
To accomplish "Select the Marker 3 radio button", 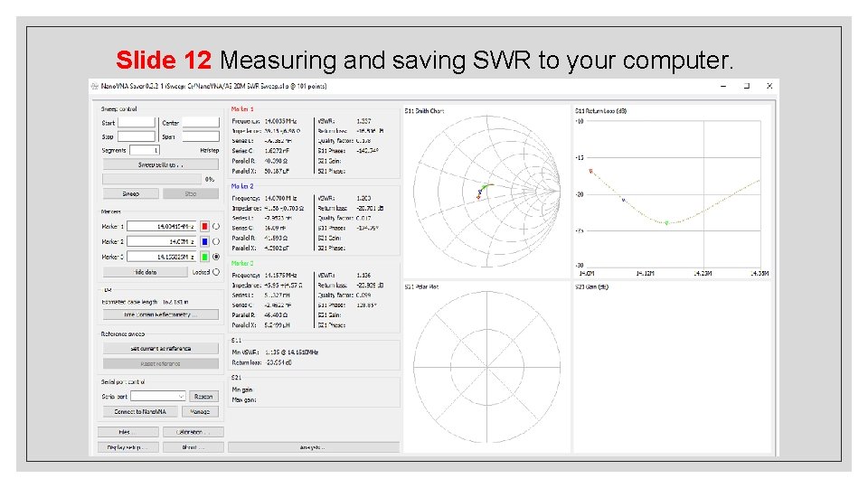I will click(x=216, y=257).
